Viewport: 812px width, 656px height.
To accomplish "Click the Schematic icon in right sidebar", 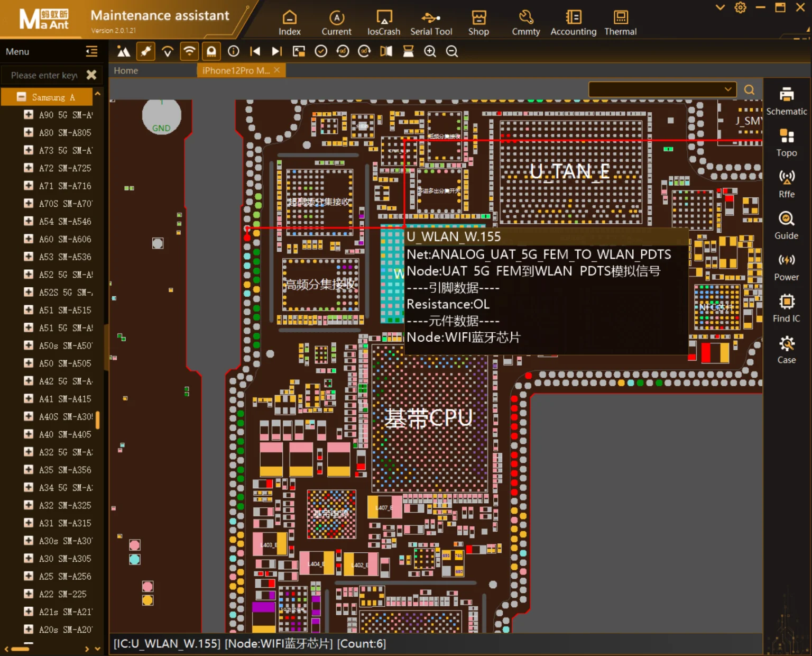I will (786, 101).
